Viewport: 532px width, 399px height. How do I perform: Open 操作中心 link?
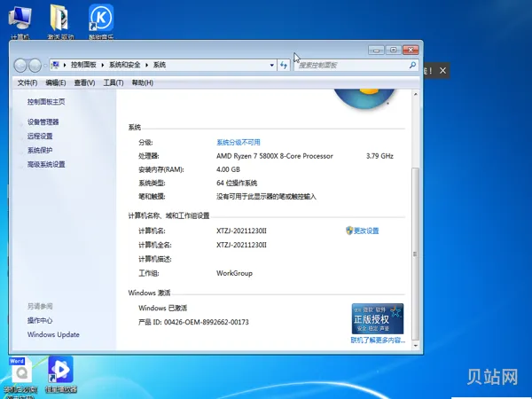[x=40, y=321]
